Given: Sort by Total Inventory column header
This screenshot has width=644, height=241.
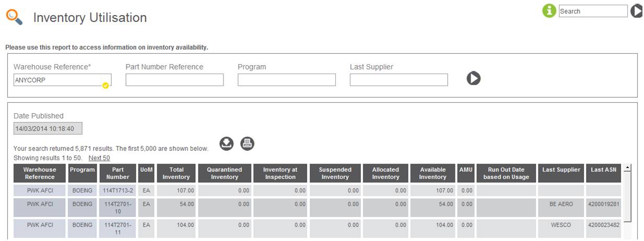Looking at the screenshot, I should tap(176, 173).
